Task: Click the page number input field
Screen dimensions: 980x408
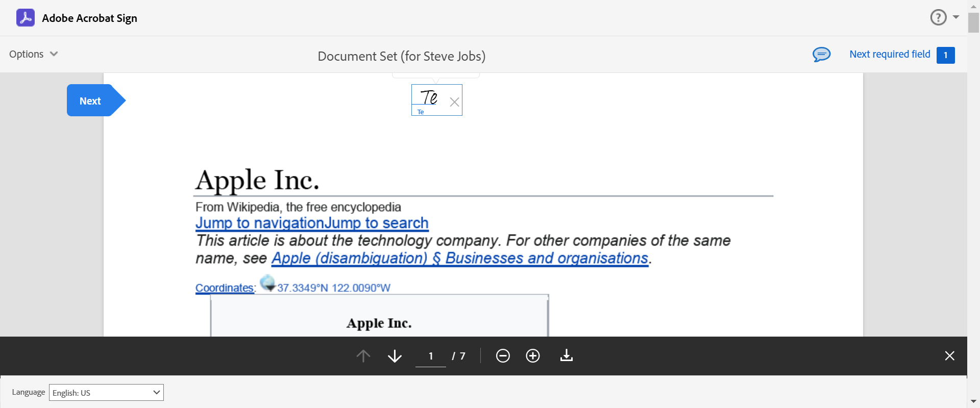Action: pos(431,356)
